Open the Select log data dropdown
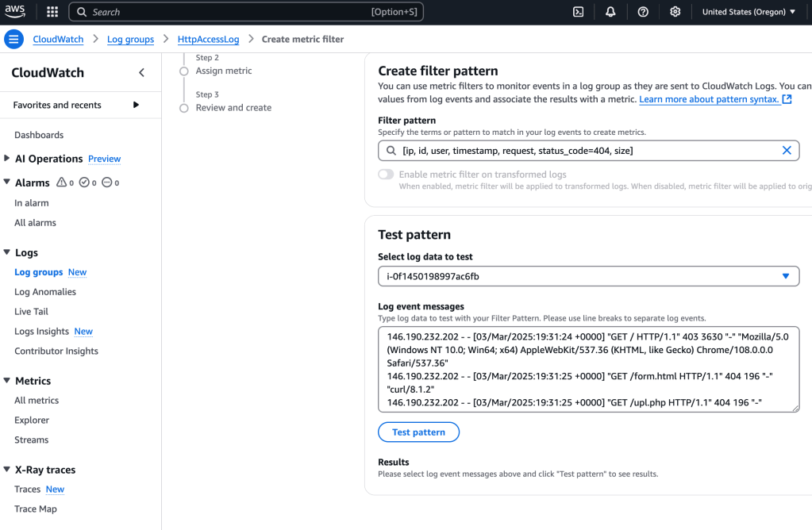812x530 pixels. [588, 276]
